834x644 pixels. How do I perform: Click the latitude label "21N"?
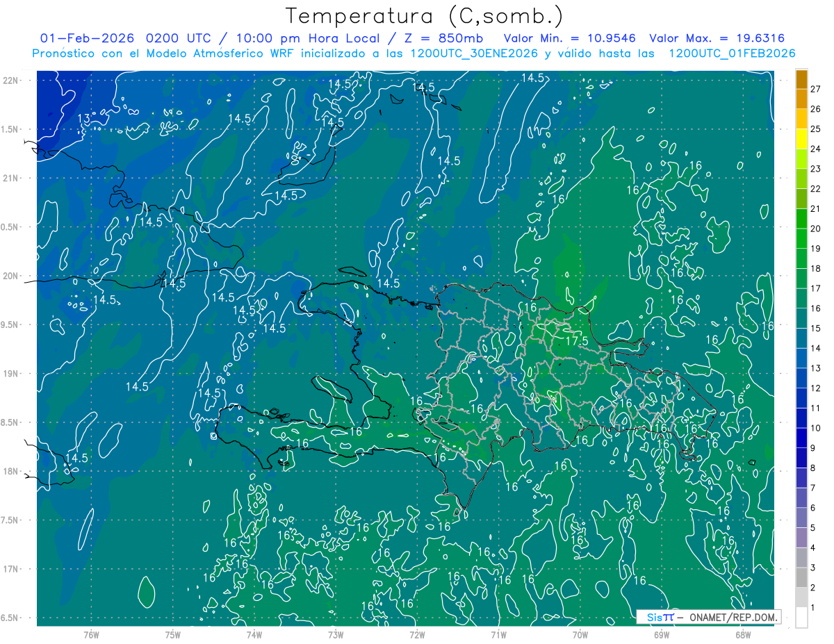pos(10,178)
